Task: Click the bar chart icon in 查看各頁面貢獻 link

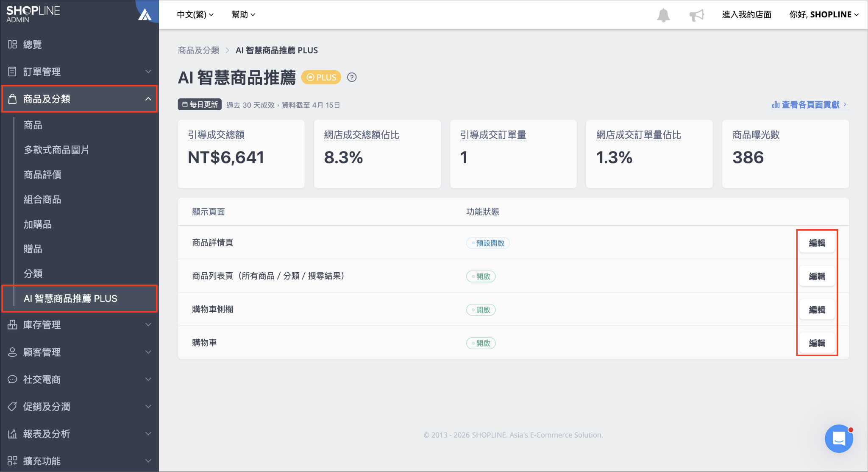Action: (776, 104)
